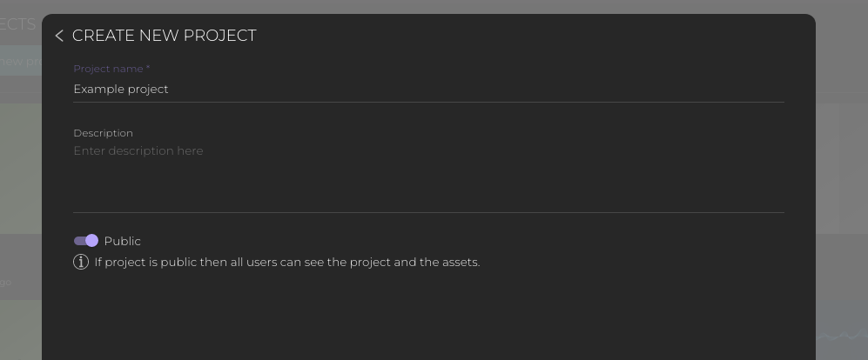Click the 'Project name *' field label
868x360 pixels.
click(111, 69)
